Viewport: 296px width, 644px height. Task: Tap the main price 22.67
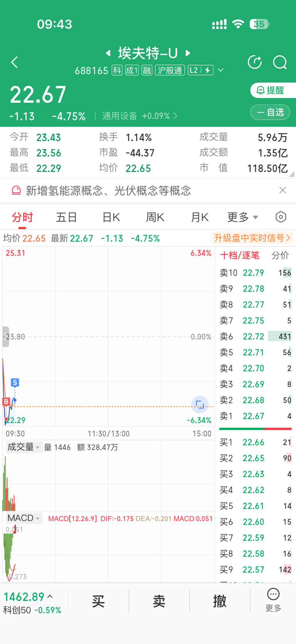tap(38, 94)
